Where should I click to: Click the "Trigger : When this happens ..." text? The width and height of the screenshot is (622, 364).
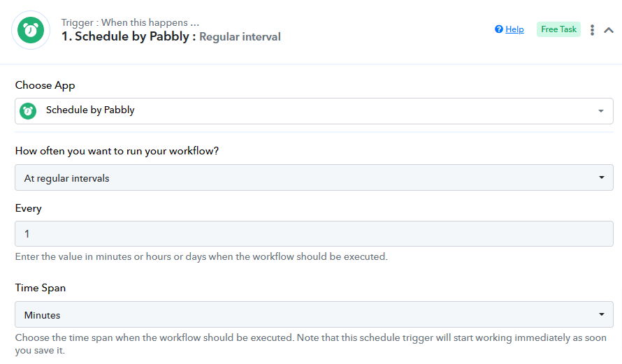[130, 22]
